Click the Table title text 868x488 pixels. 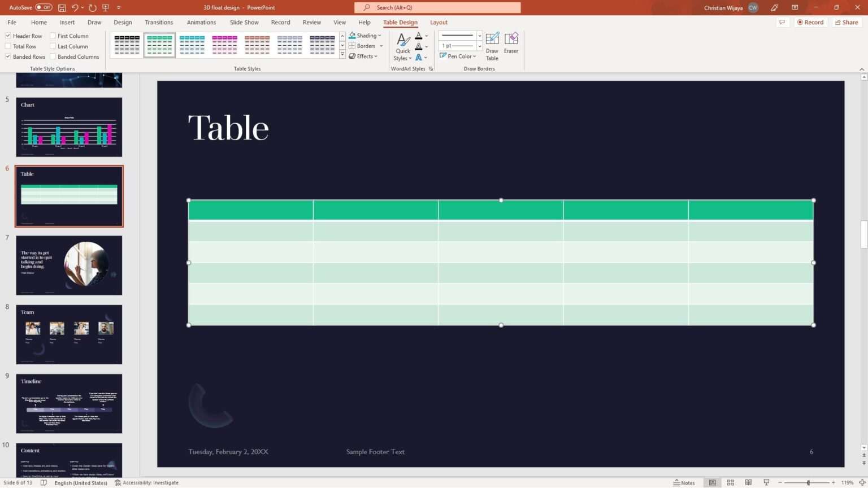point(228,128)
